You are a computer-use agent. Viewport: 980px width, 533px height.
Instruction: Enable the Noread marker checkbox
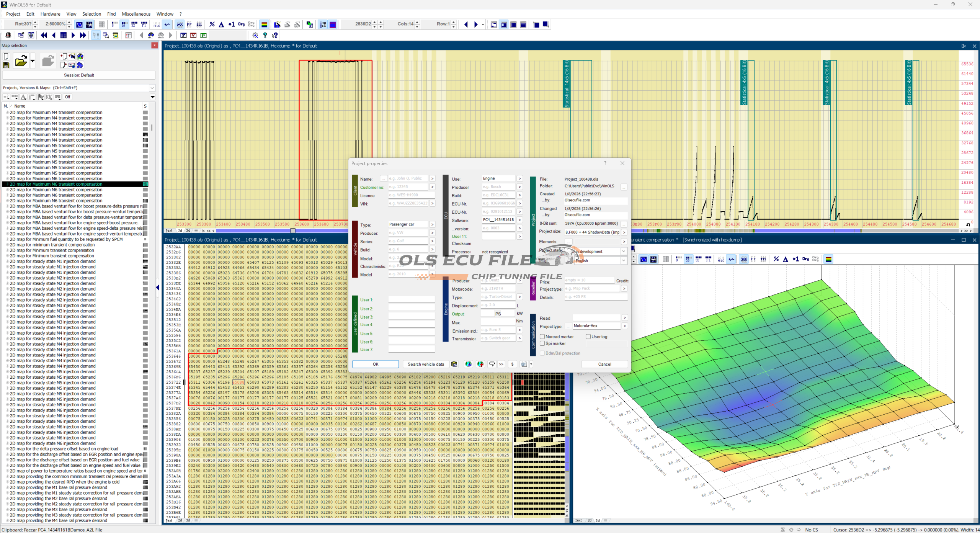[542, 337]
